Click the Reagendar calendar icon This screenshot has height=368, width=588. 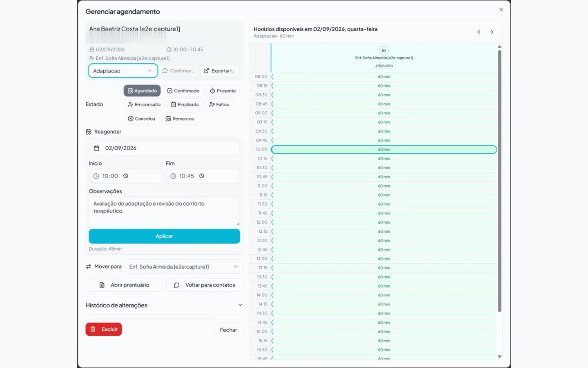point(89,132)
